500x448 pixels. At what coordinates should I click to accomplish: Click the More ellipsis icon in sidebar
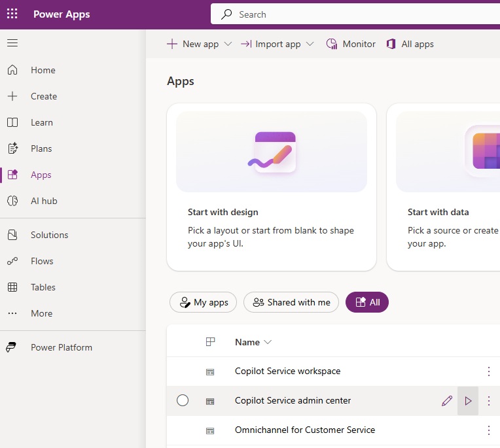[12, 313]
